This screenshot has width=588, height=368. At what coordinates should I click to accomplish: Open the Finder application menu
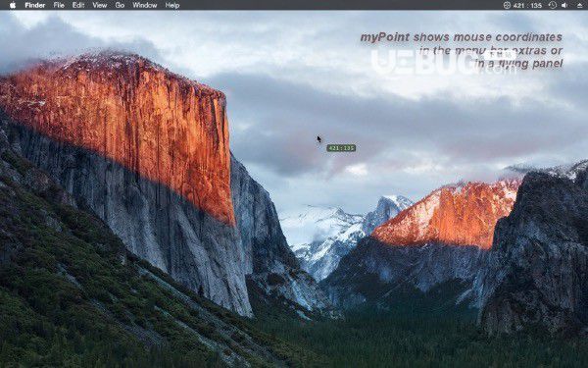[35, 5]
